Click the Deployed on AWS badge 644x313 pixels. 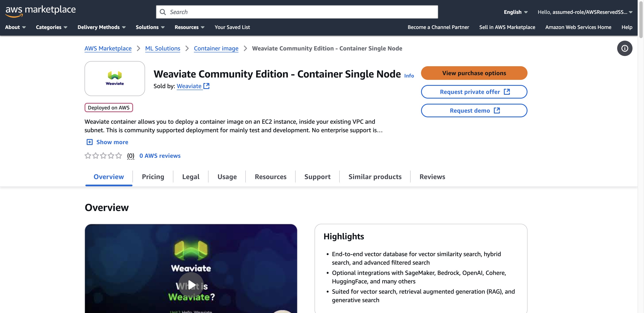(x=109, y=108)
